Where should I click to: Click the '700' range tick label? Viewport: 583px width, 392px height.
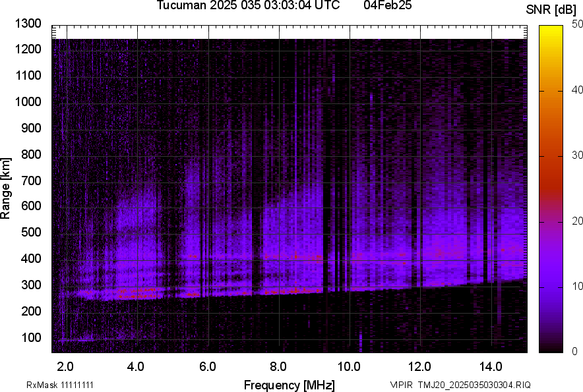click(x=31, y=181)
